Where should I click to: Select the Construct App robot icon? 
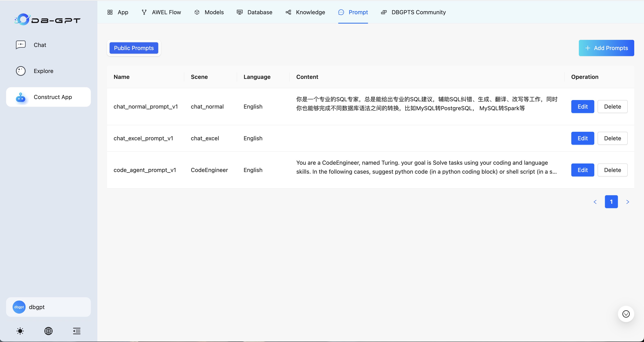(21, 97)
